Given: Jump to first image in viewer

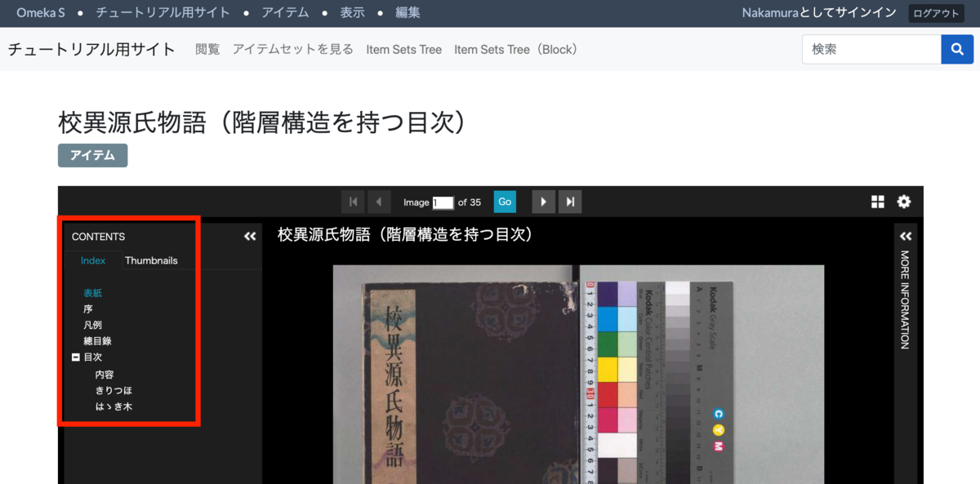Looking at the screenshot, I should coord(353,202).
